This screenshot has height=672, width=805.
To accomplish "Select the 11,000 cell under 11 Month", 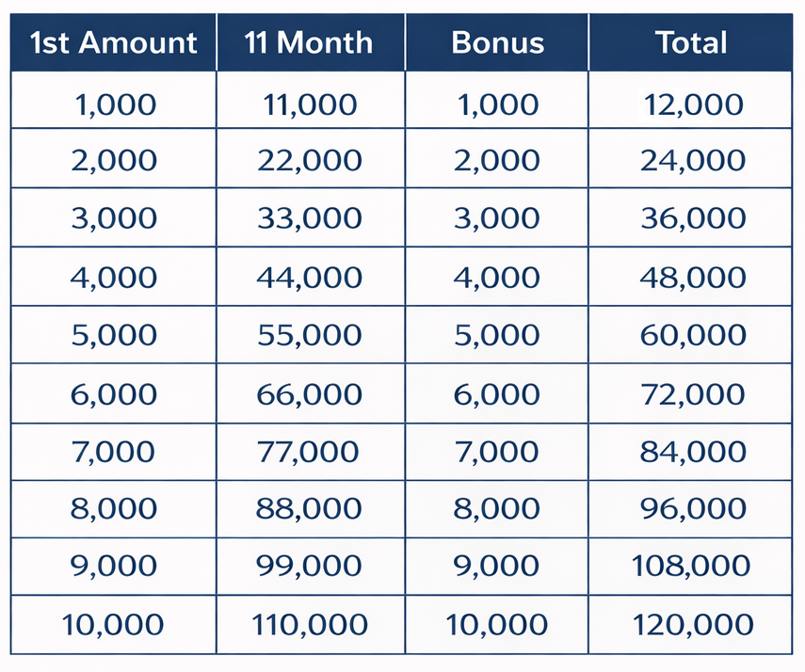I will tap(310, 104).
